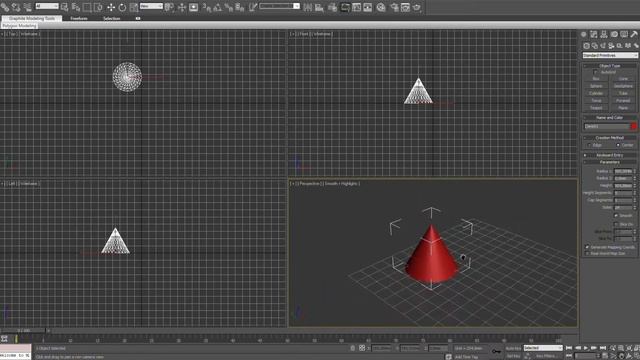Open the Utilities hammer panel icon
The width and height of the screenshot is (640, 360).
click(x=634, y=34)
